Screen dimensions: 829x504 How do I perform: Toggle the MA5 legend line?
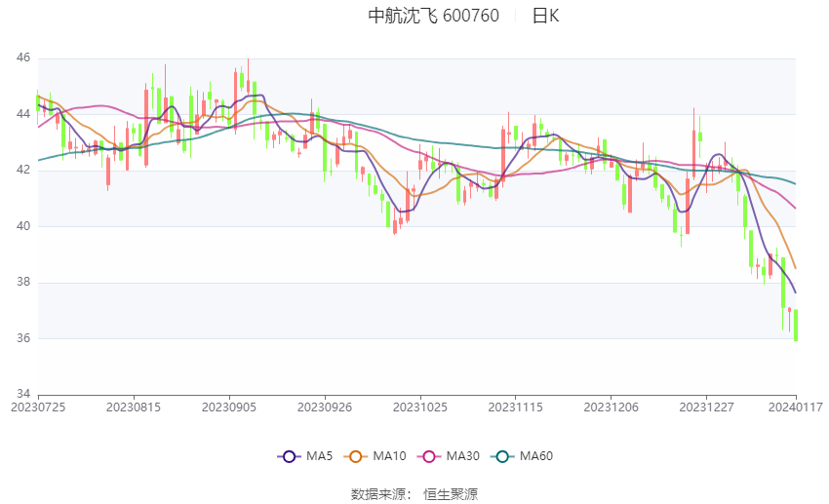[x=305, y=456]
